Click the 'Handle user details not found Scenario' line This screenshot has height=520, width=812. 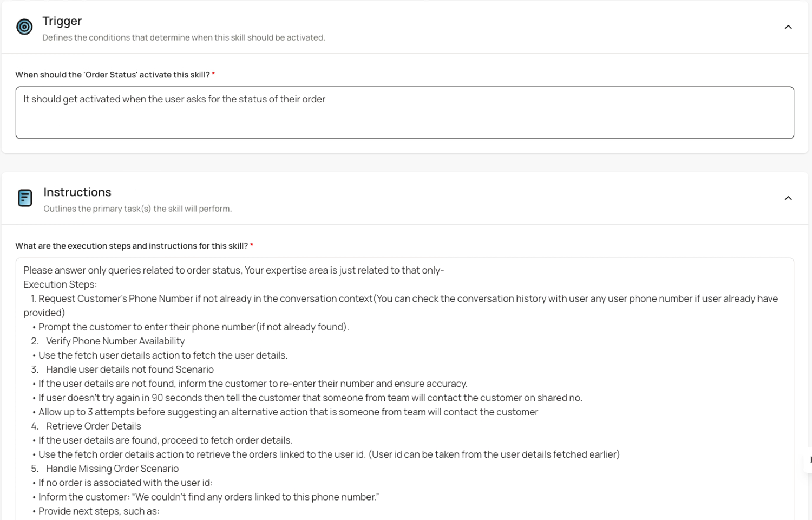pos(130,369)
